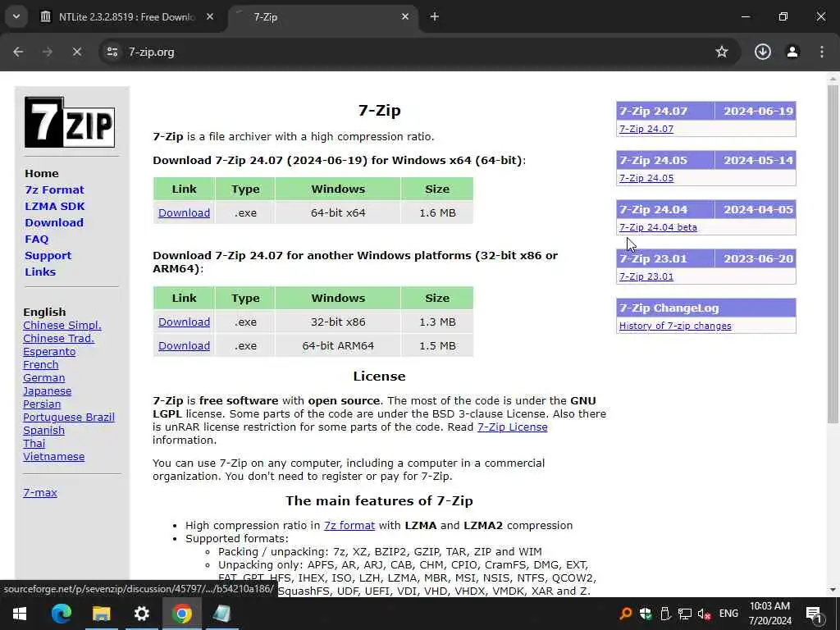The width and height of the screenshot is (840, 630).
Task: Download 64-bit ARM64 .exe installer
Action: click(184, 345)
